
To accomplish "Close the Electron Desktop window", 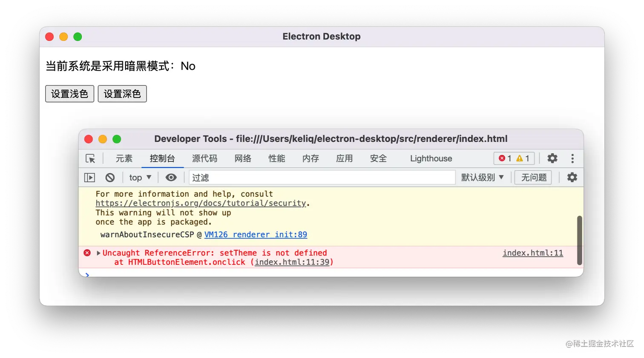I will click(x=49, y=37).
